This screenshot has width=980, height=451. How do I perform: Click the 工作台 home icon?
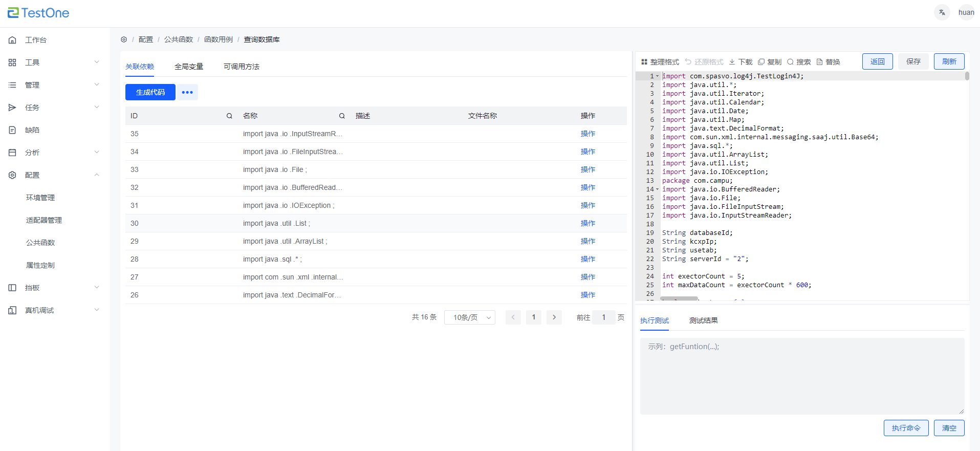tap(12, 40)
